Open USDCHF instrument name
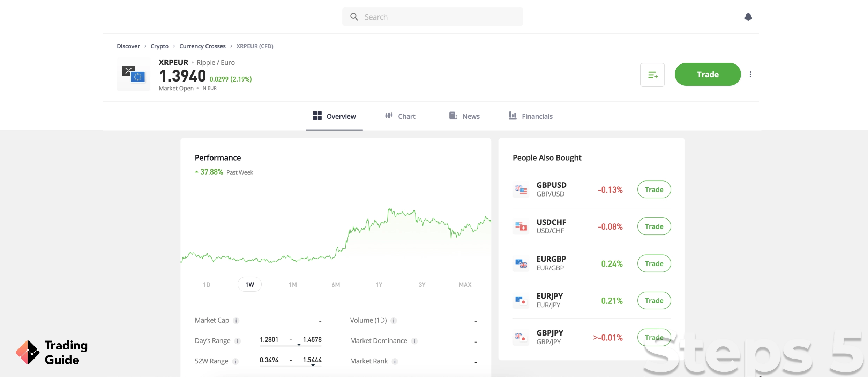Image resolution: width=868 pixels, height=377 pixels. (551, 222)
